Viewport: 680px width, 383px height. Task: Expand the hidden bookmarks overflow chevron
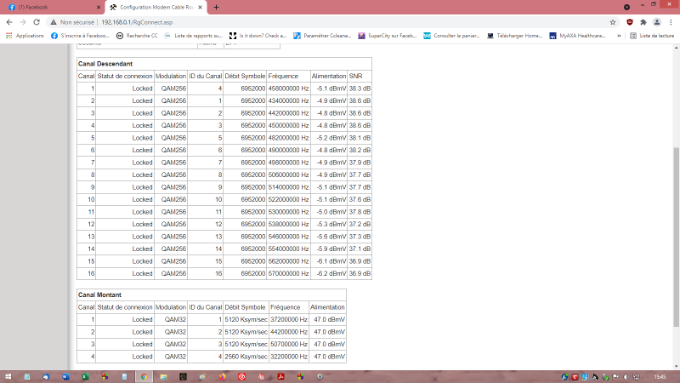click(619, 36)
